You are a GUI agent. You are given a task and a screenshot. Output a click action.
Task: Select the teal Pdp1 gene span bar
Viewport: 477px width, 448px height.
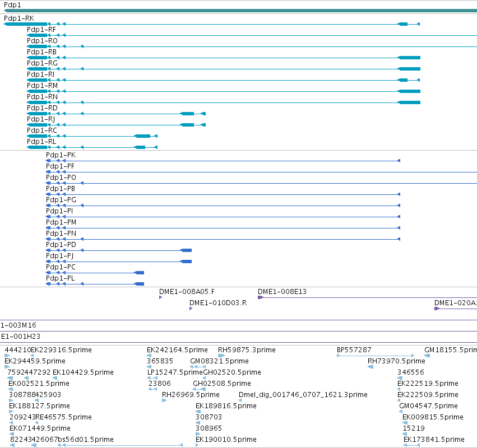[x=240, y=11]
